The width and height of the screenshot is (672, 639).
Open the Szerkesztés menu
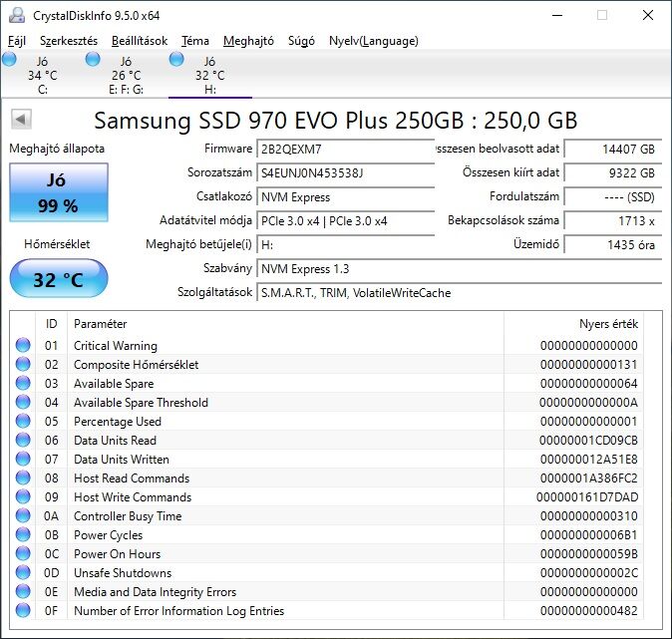69,41
